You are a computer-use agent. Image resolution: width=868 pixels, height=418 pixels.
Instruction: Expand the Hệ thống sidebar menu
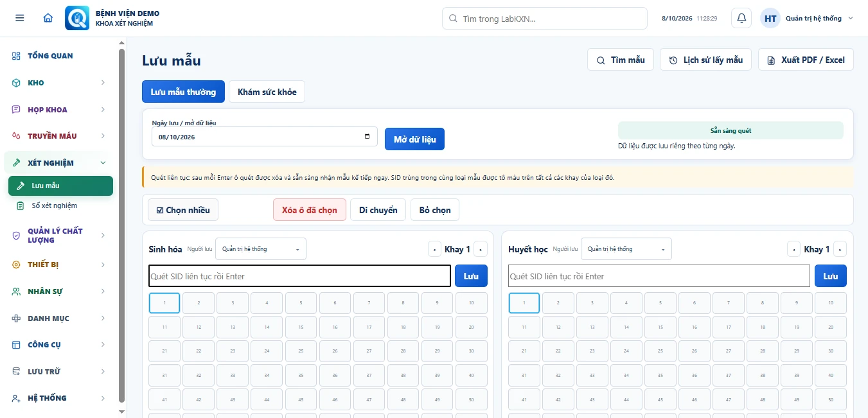tap(59, 398)
